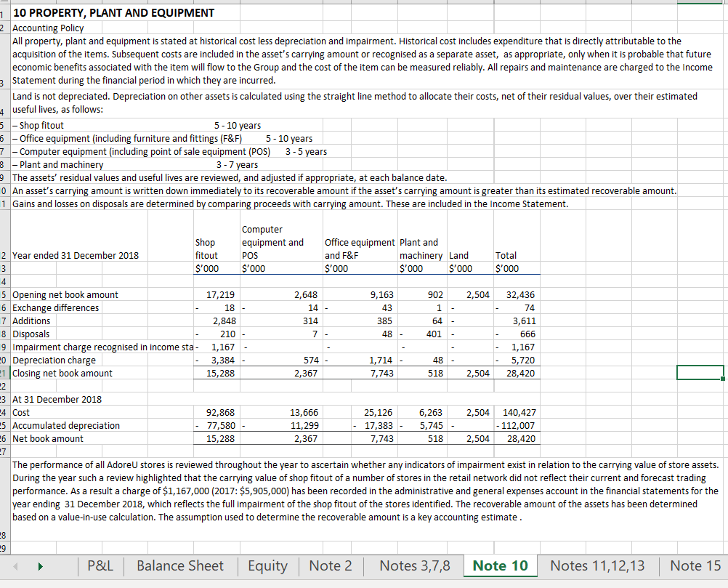Click the active Note 10 tab

tap(500, 565)
